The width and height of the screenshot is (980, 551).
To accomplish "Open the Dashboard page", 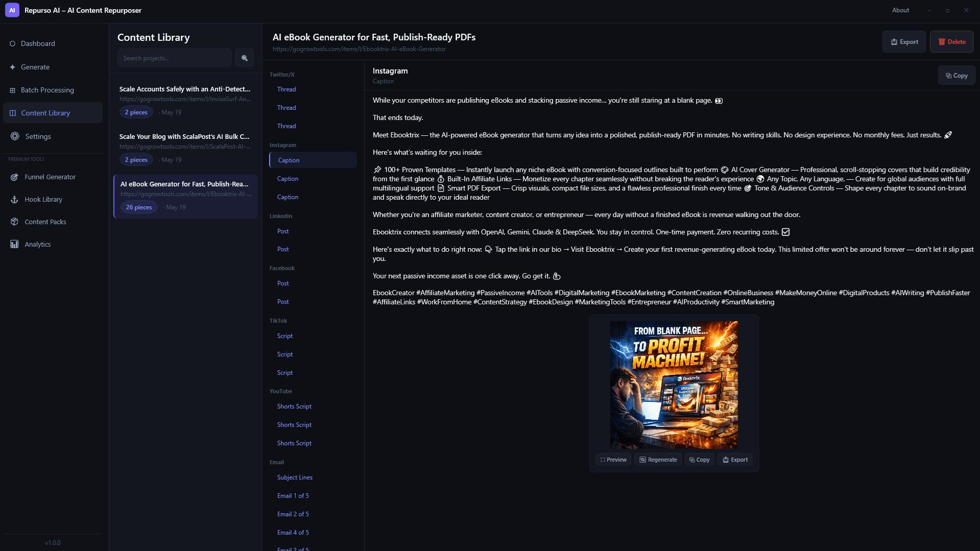I will 53,43.
